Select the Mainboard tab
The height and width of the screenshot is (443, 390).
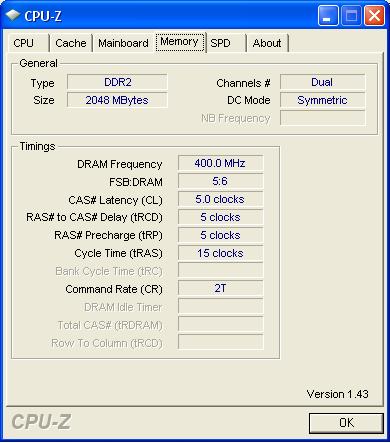(x=123, y=43)
